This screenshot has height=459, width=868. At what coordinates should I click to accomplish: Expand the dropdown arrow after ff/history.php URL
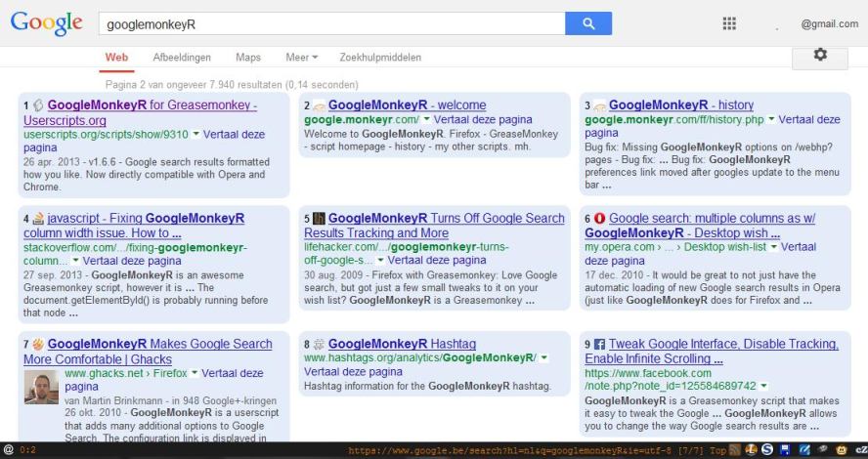(771, 119)
